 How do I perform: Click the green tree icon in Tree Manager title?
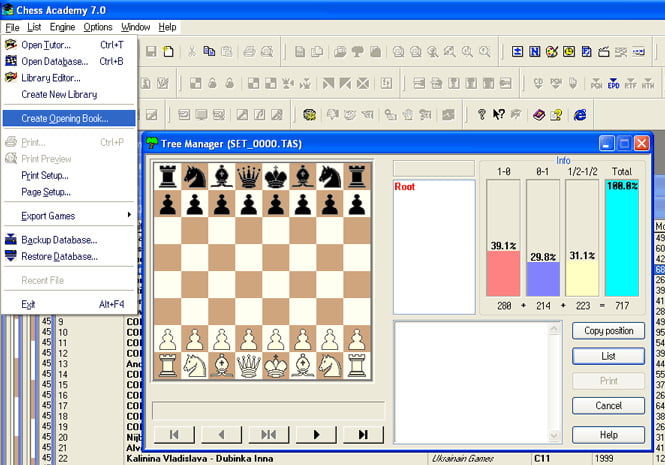pos(151,143)
